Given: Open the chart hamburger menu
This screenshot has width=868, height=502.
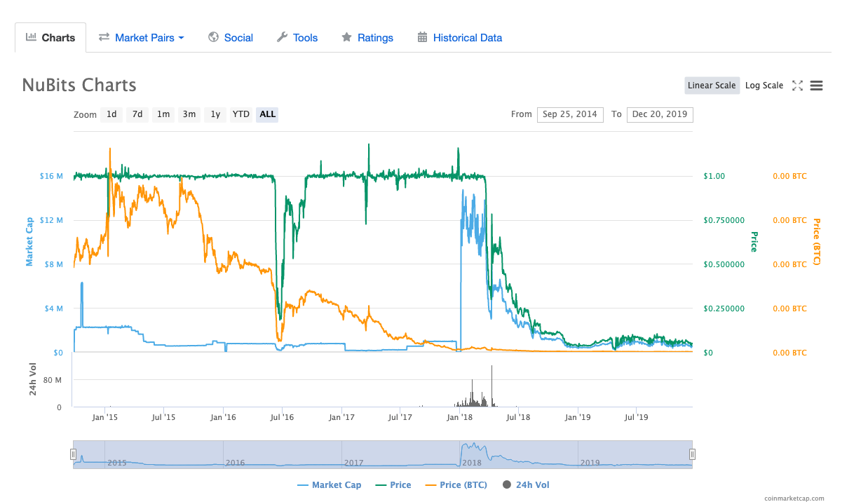Looking at the screenshot, I should coord(816,86).
